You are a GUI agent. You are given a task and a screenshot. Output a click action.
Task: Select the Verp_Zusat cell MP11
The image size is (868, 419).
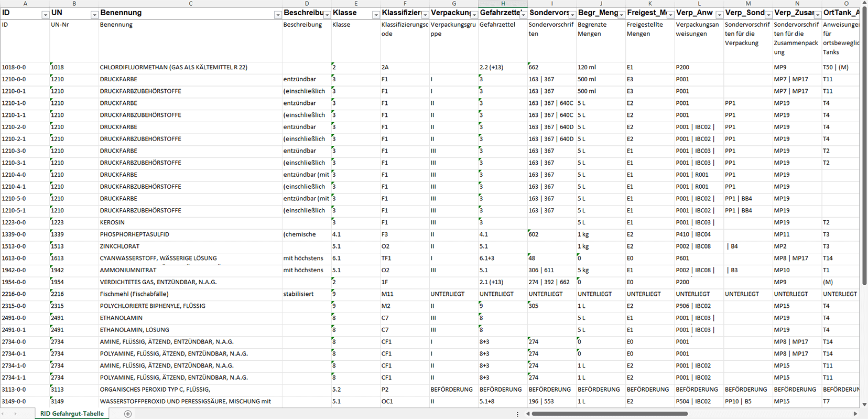click(x=797, y=234)
